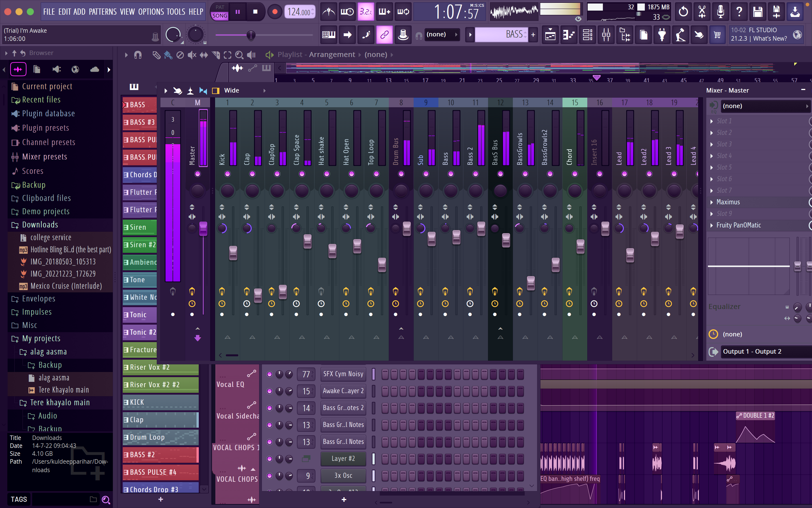Screen dimensions: 812x508
Task: Click the typing keyboard to piano icon
Action: (328, 35)
